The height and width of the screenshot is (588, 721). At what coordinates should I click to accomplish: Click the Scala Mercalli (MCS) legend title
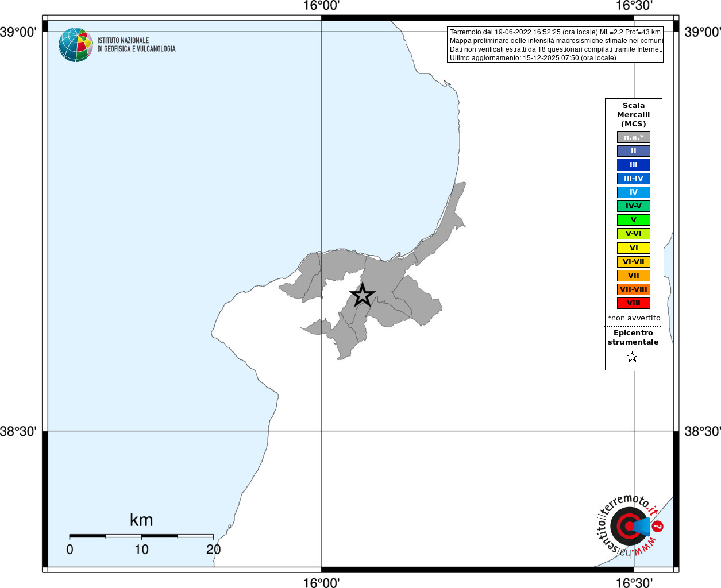pos(634,115)
